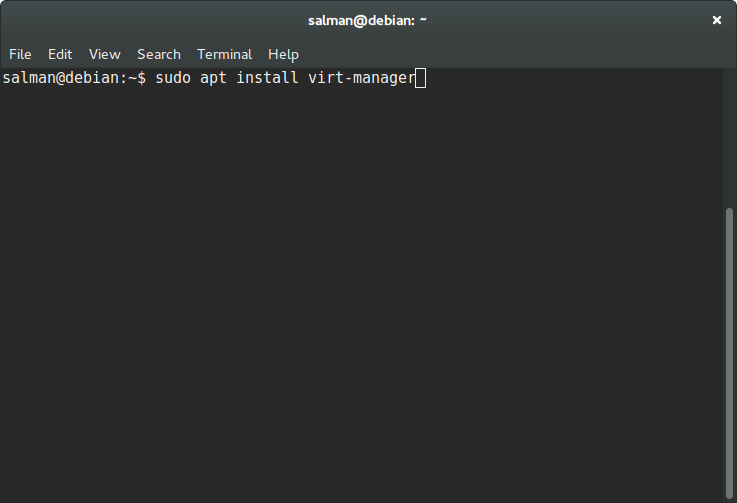The image size is (737, 503).
Task: Click the word virt-manager in the command
Action: click(x=361, y=78)
